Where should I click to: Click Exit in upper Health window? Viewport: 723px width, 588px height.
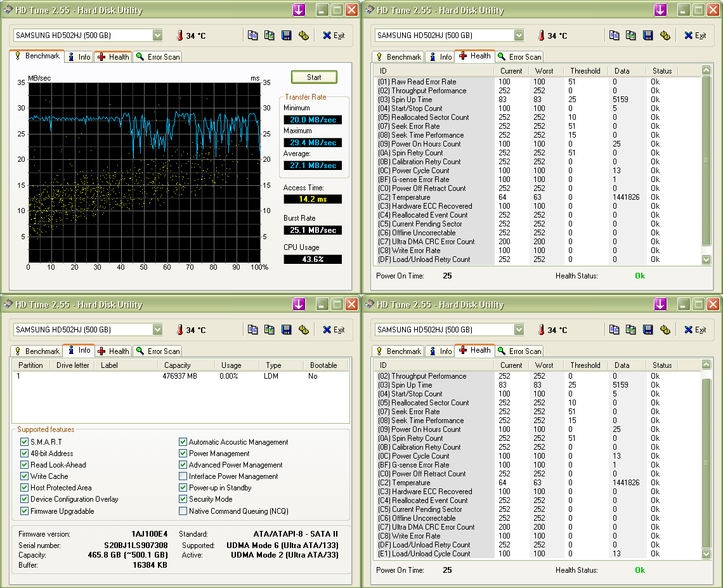tap(695, 35)
